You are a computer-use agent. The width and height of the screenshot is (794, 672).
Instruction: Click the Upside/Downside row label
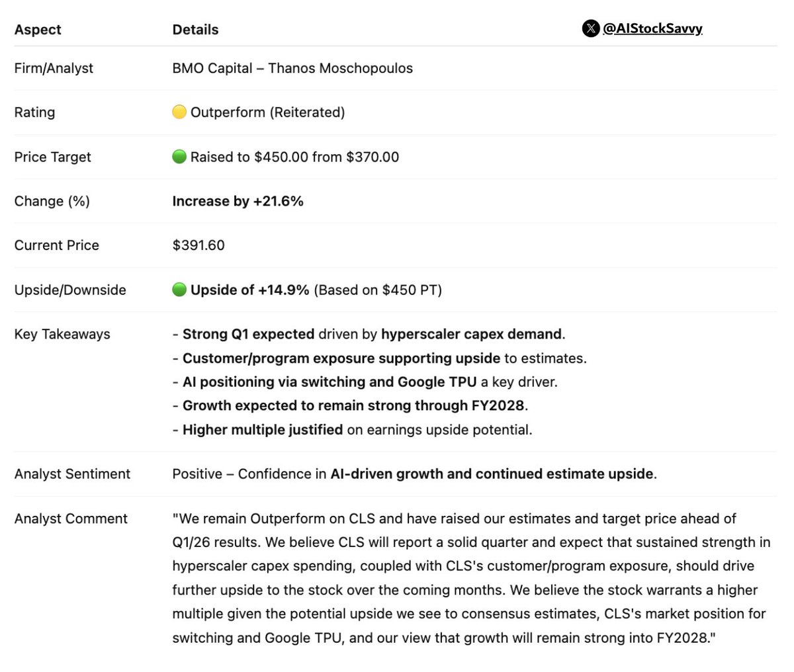click(x=70, y=290)
